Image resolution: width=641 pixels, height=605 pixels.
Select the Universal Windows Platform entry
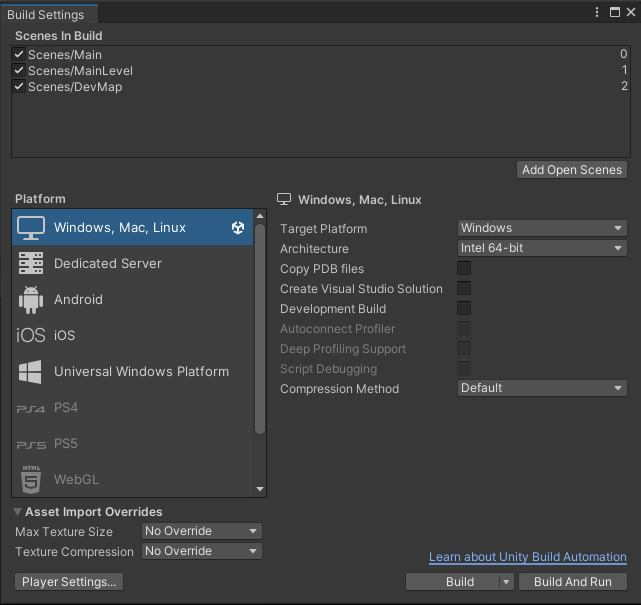(x=132, y=372)
